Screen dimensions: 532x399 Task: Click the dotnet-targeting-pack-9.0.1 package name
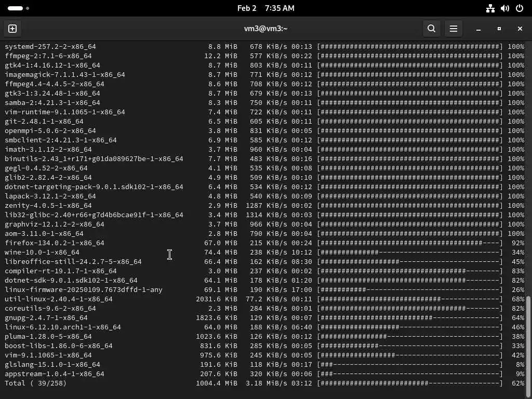[x=94, y=187]
